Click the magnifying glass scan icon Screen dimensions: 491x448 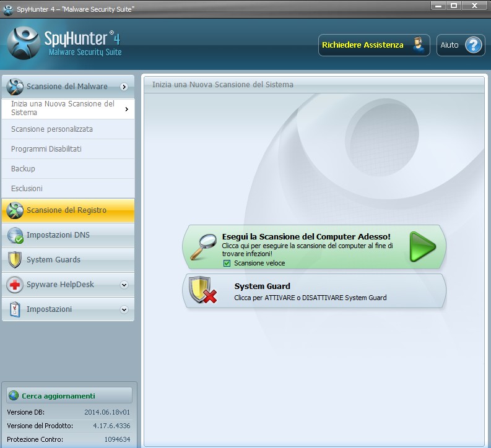(204, 247)
